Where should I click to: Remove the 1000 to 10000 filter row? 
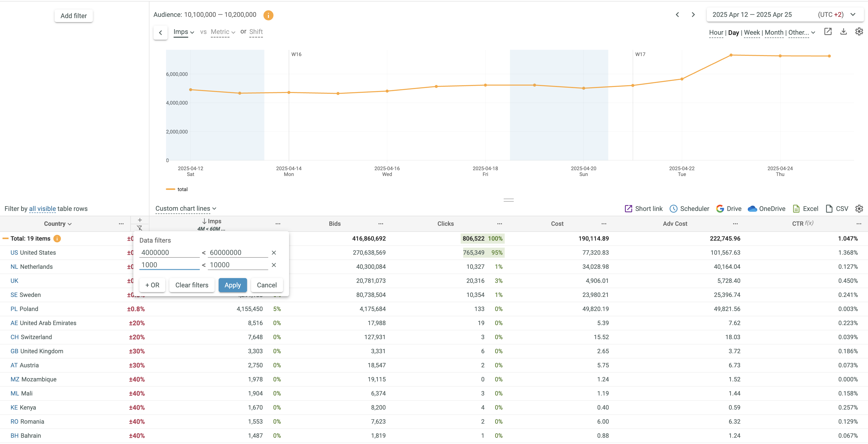(x=274, y=265)
